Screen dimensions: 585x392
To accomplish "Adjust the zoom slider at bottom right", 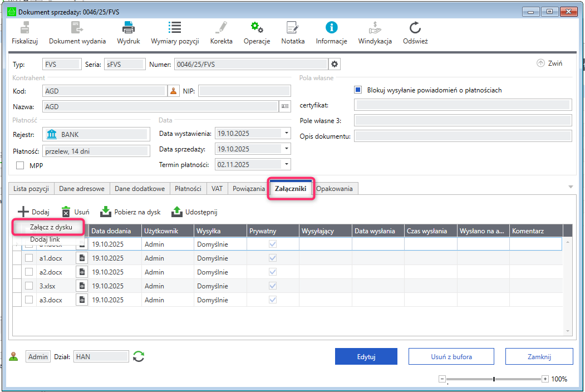I will tap(494, 379).
